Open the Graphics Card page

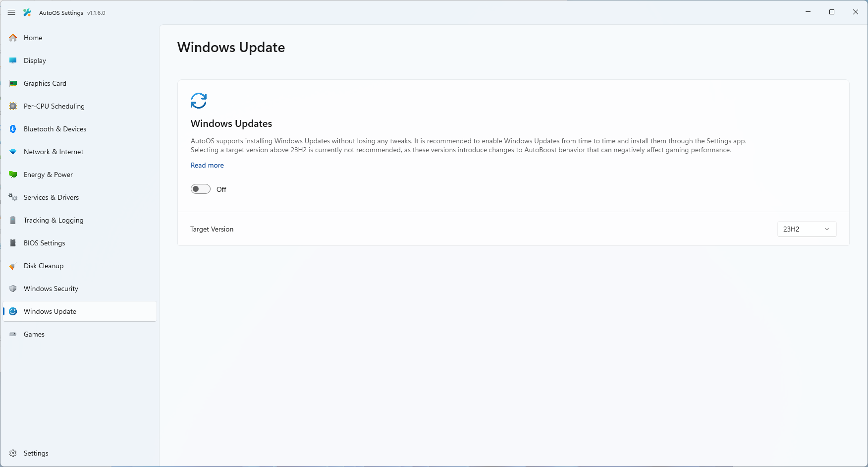(80, 83)
